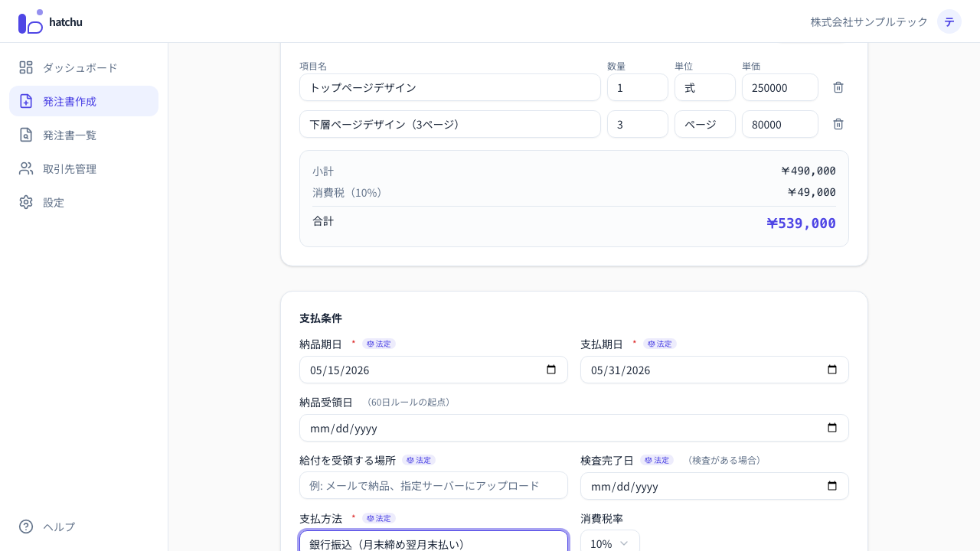Edit the unit price field 80000
This screenshot has height=551, width=980.
(780, 124)
